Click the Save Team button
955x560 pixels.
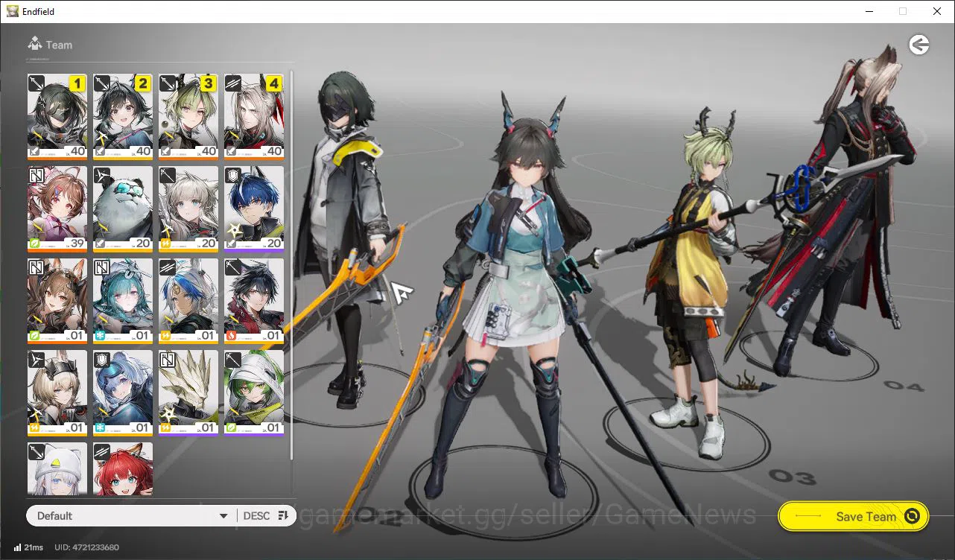click(854, 516)
